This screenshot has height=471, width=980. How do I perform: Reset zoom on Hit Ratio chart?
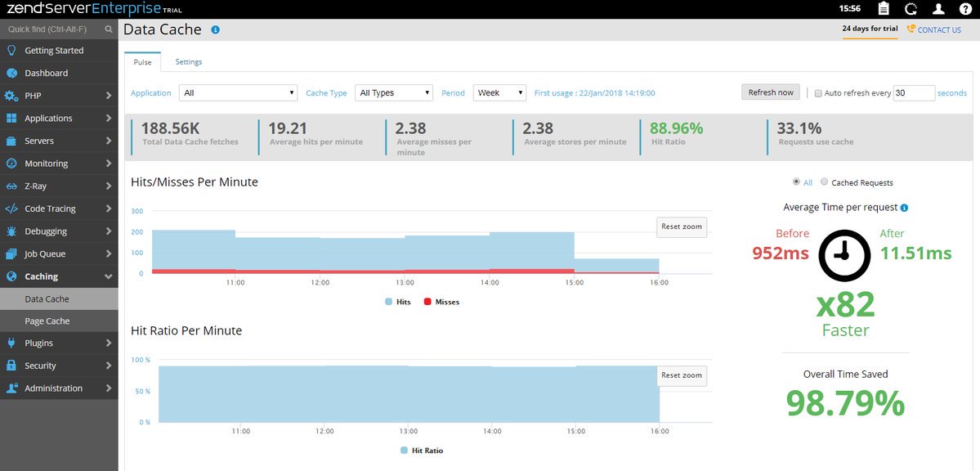point(681,375)
